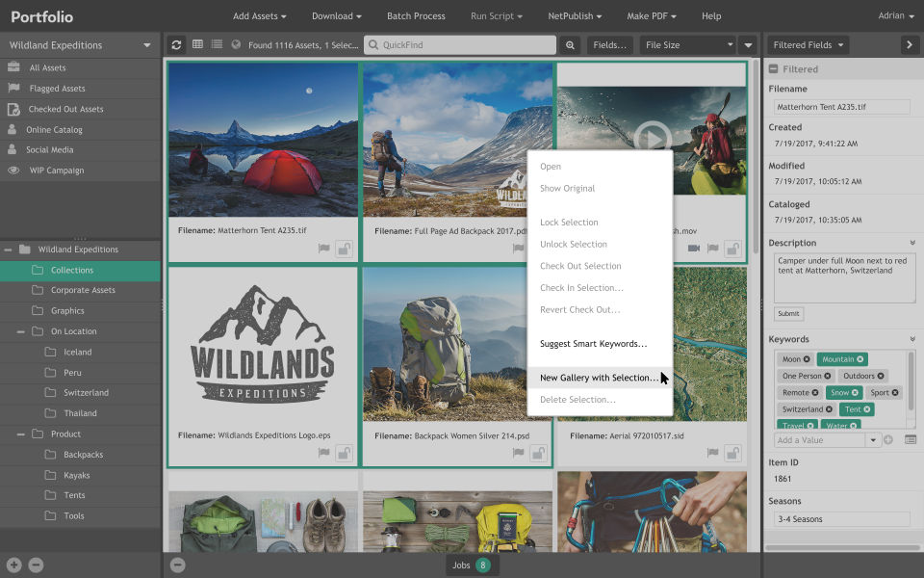Expand the Description field chevron
This screenshot has height=578, width=924.
[x=912, y=243]
